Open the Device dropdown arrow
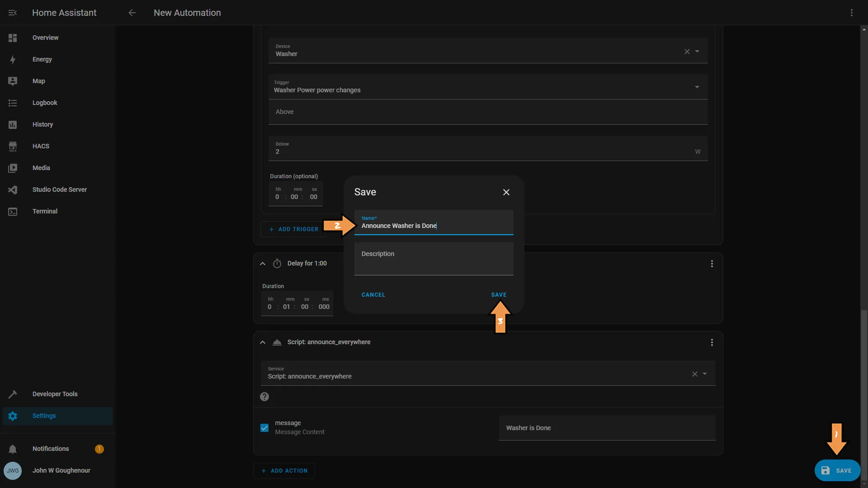The width and height of the screenshot is (868, 488). click(x=697, y=52)
